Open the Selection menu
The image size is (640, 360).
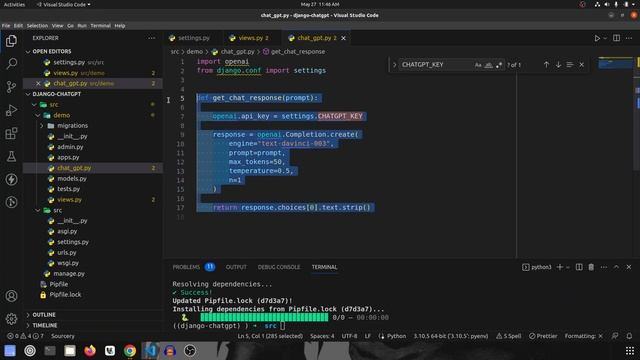[37, 26]
